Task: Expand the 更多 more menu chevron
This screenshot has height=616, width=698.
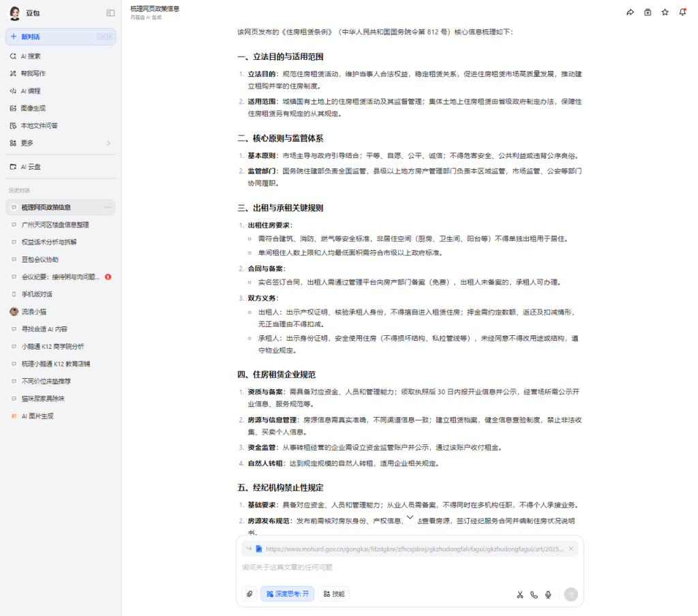Action: 108,143
